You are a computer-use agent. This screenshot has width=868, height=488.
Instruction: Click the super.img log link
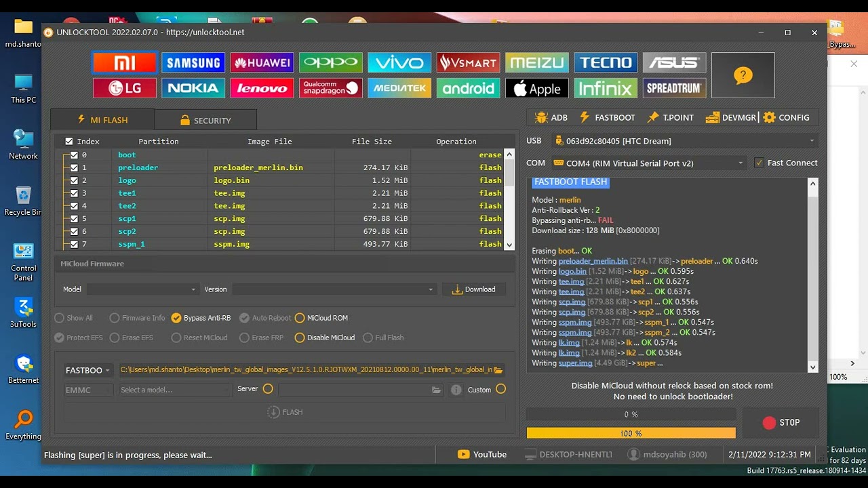[x=576, y=363]
